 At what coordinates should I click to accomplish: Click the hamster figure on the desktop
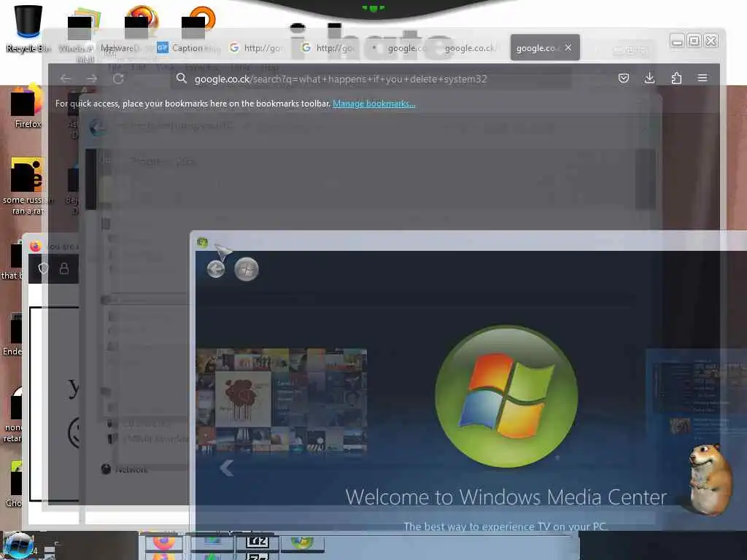coord(711,479)
